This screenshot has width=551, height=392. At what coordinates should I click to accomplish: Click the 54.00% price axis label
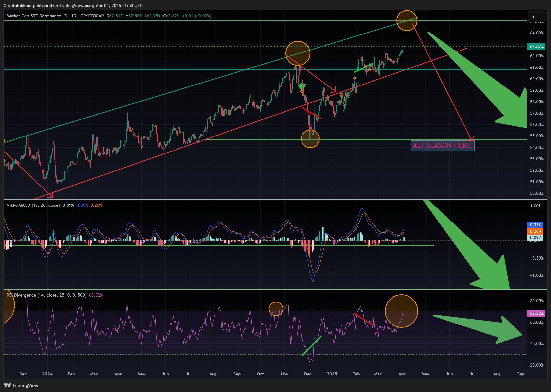[537, 148]
